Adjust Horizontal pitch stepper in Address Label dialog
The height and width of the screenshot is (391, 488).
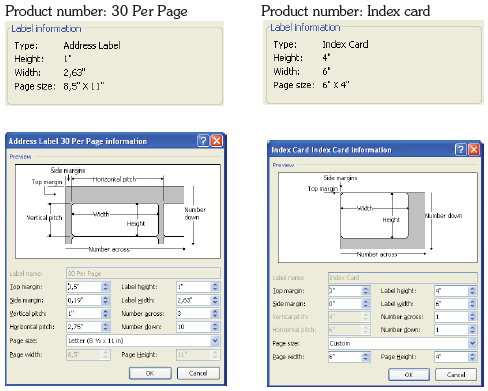106,327
